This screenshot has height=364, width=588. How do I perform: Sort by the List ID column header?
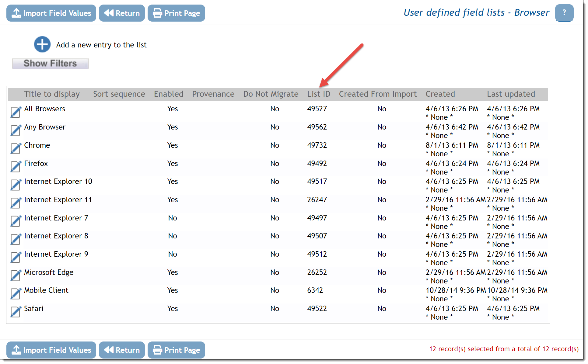[318, 94]
